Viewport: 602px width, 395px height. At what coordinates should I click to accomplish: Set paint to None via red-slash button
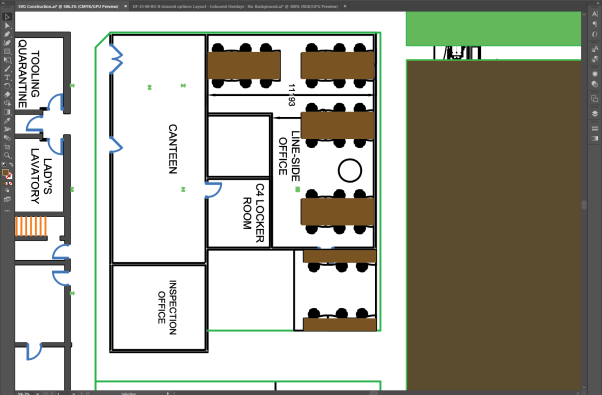[10, 184]
